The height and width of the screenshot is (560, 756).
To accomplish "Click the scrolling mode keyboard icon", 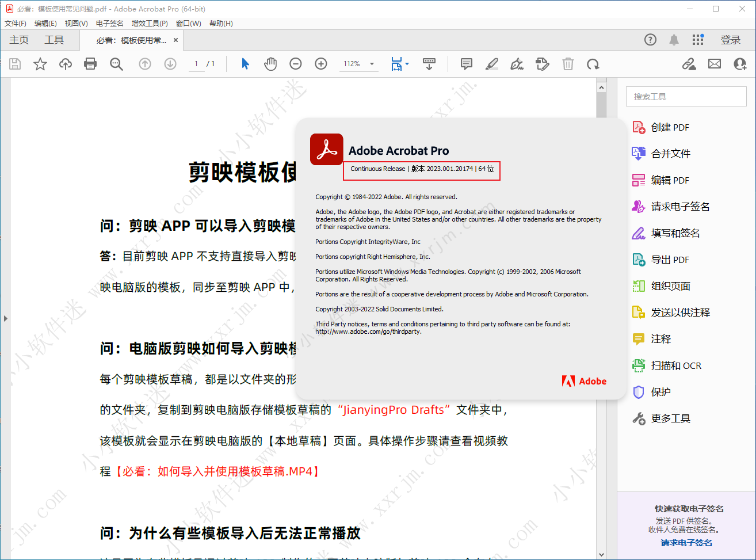I will coord(429,64).
